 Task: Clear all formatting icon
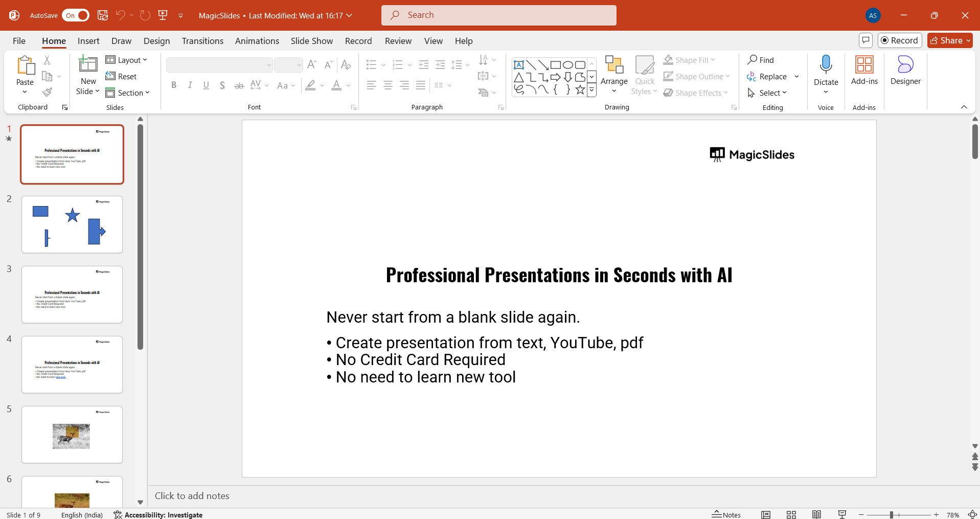(346, 64)
